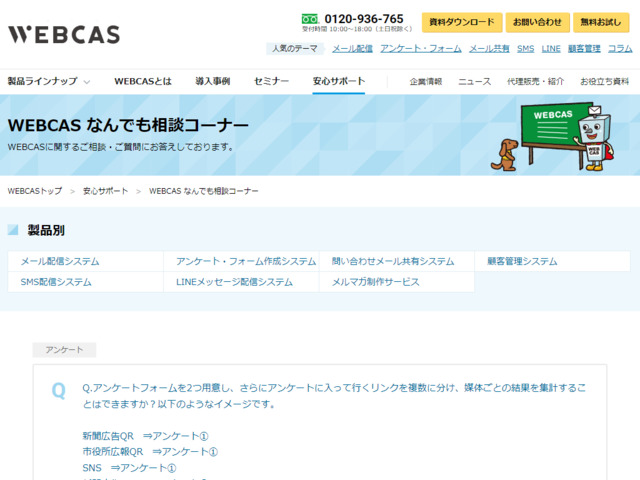
Task: Click the WEBCAS なんでも相談コーナー breadcrumb
Action: [204, 191]
